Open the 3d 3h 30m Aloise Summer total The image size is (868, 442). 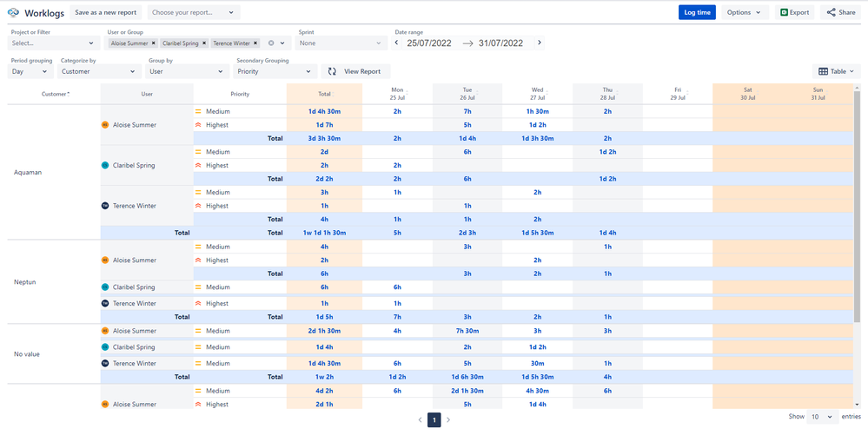coord(324,138)
